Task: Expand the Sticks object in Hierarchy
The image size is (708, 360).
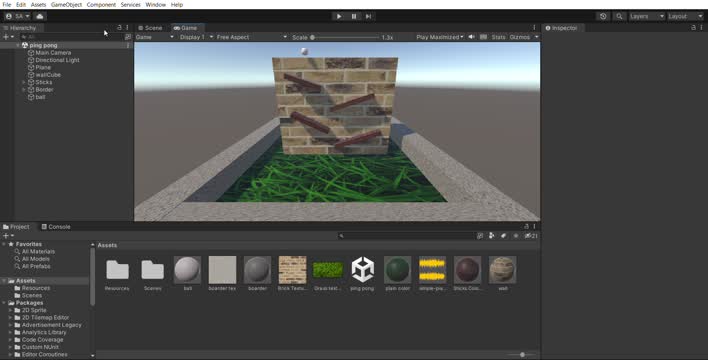Action: pyautogui.click(x=24, y=82)
